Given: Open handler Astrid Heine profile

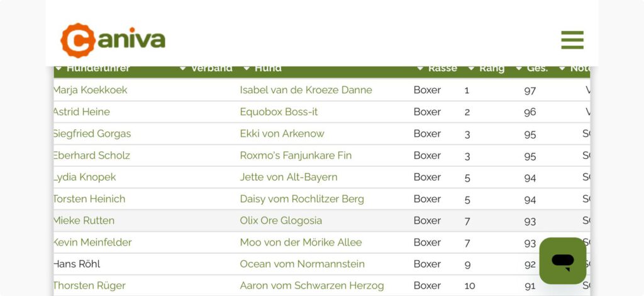Looking at the screenshot, I should coord(81,111).
